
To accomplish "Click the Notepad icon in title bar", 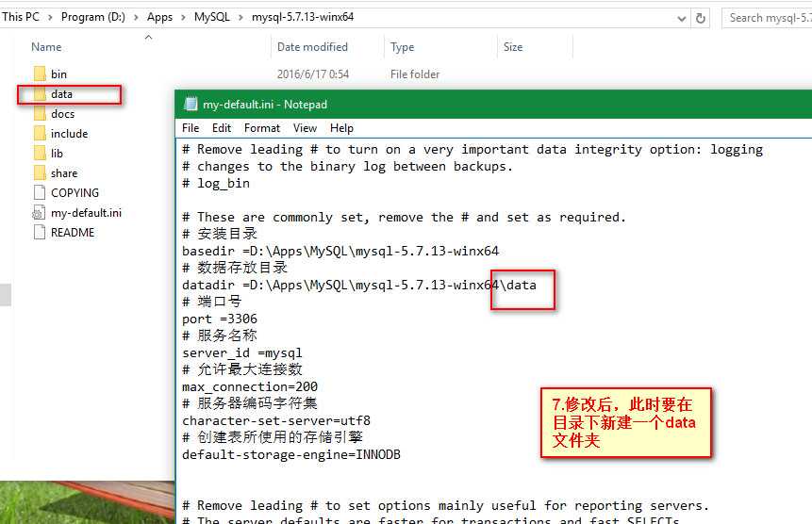I will point(191,105).
